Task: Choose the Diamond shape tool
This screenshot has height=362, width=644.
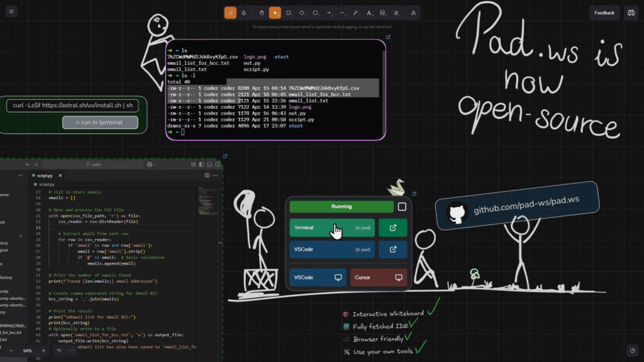Action: (302, 13)
